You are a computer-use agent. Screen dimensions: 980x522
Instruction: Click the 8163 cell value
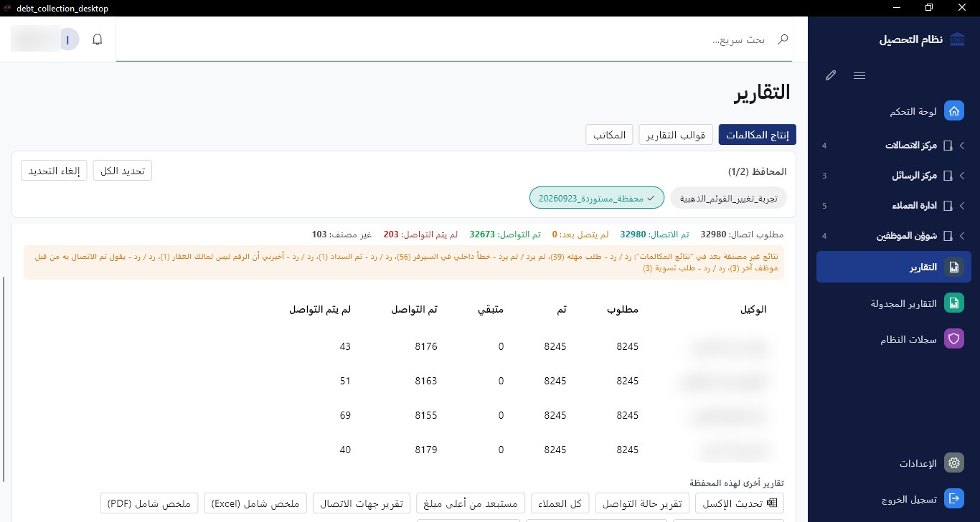coord(426,381)
